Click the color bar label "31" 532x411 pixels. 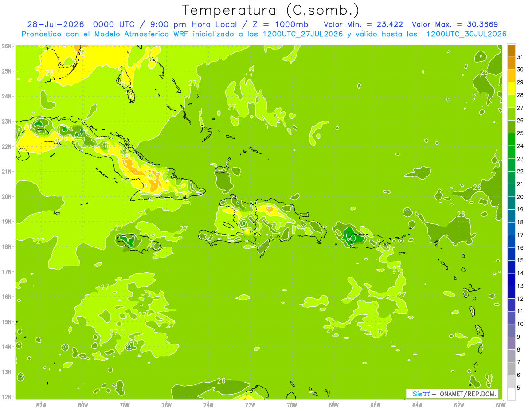pyautogui.click(x=520, y=57)
